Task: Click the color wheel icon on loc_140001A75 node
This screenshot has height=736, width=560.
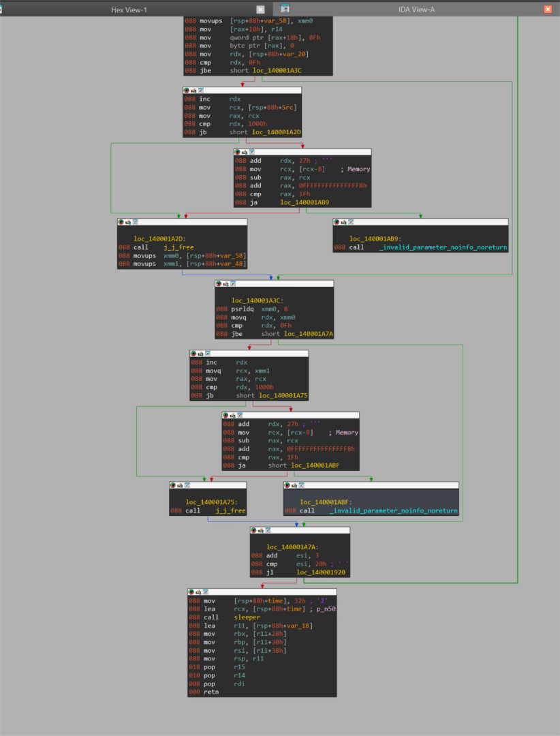Action: coord(172,485)
